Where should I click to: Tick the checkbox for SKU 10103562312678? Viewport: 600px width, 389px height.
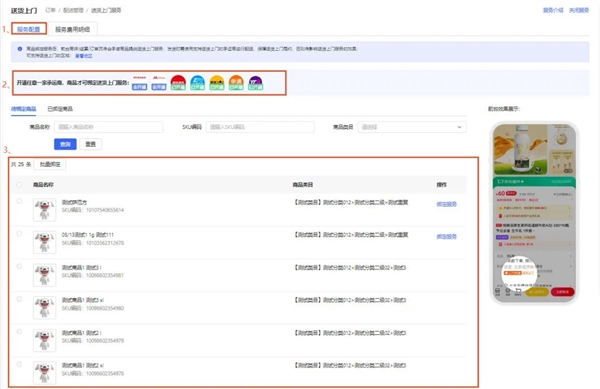(x=19, y=234)
